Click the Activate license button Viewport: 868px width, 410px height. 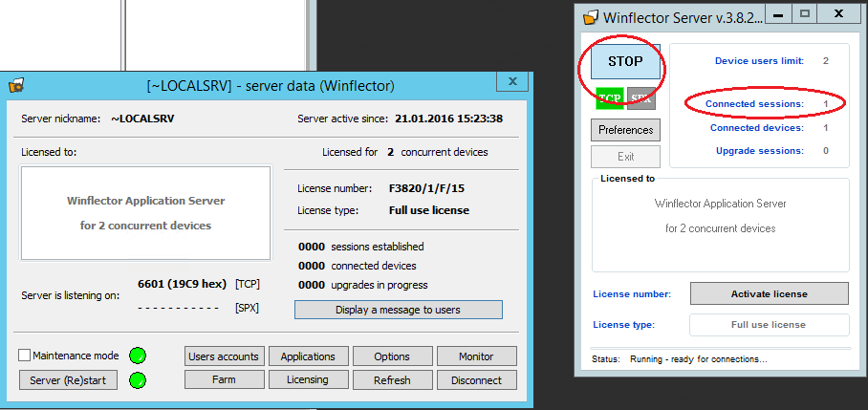pyautogui.click(x=769, y=293)
